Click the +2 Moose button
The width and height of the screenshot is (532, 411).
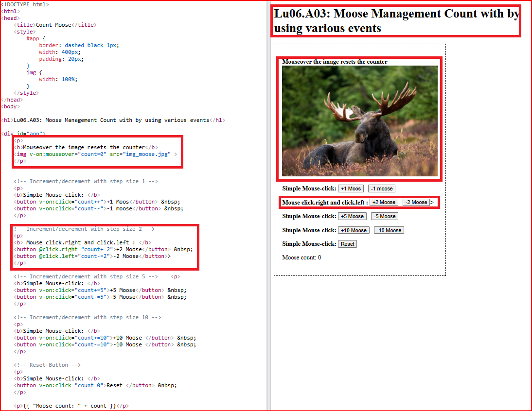point(383,202)
